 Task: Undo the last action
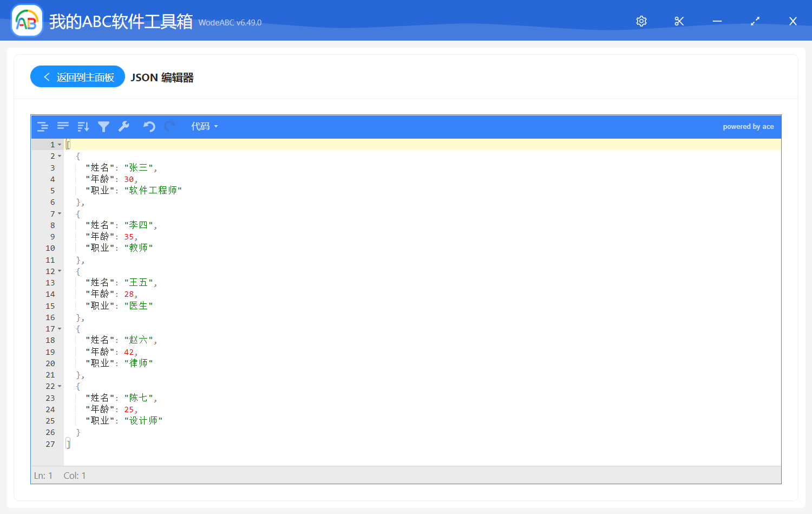pos(149,126)
